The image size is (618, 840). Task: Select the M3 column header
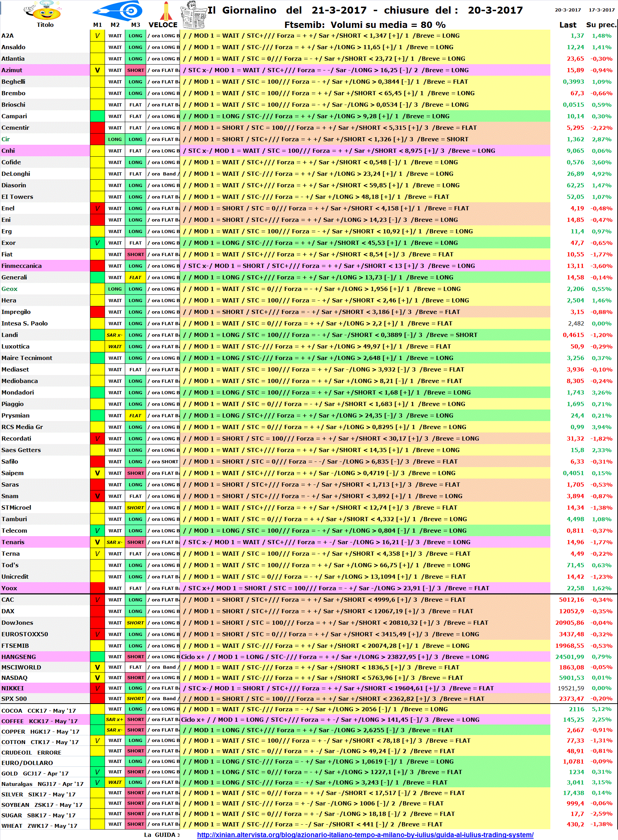click(135, 25)
